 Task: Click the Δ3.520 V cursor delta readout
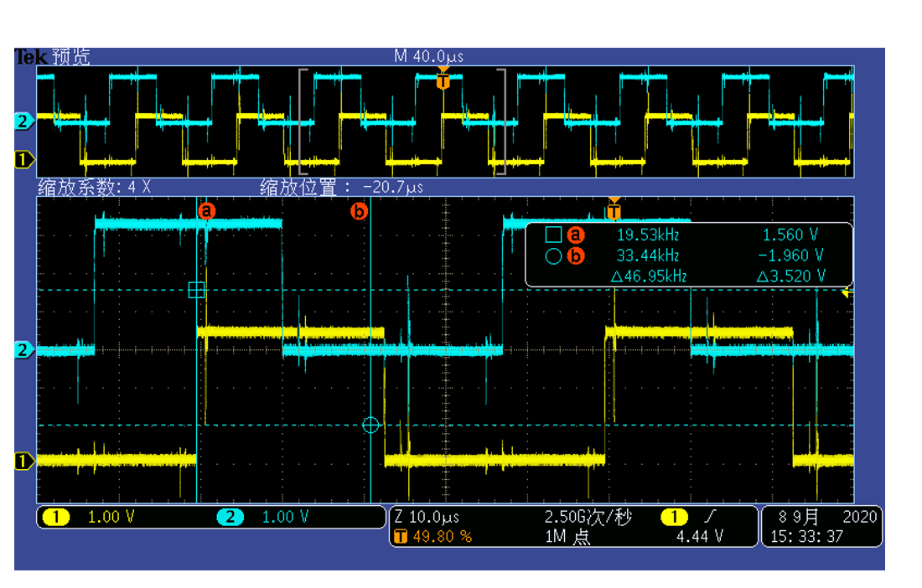pyautogui.click(x=790, y=276)
